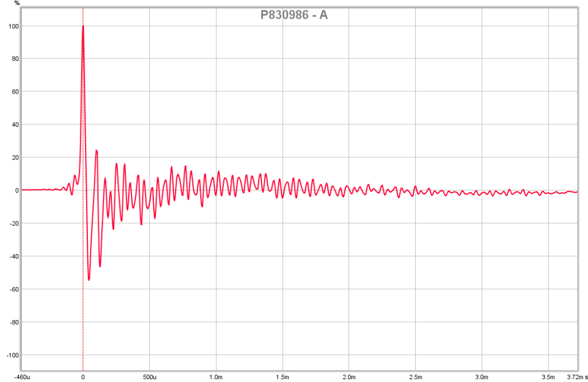Click the x-axis label 3.0m
The width and height of the screenshot is (588, 382).
[482, 377]
